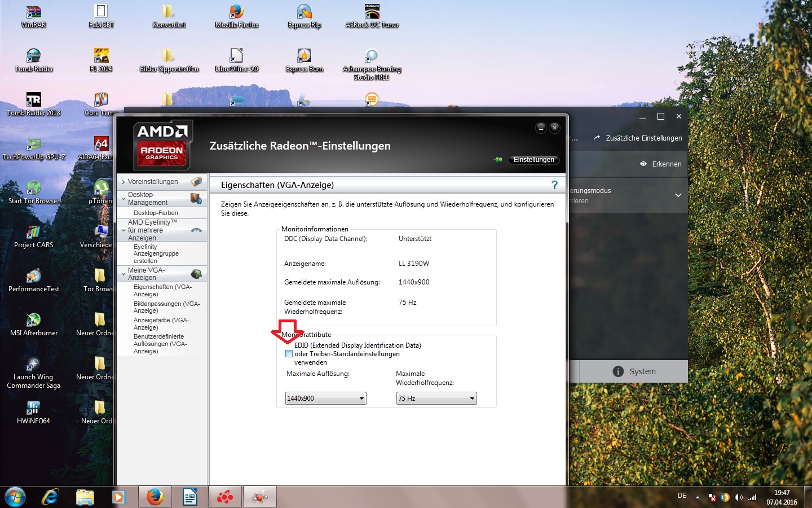
Task: Open Launch Wing Commander Saga shortcut
Action: [33, 372]
